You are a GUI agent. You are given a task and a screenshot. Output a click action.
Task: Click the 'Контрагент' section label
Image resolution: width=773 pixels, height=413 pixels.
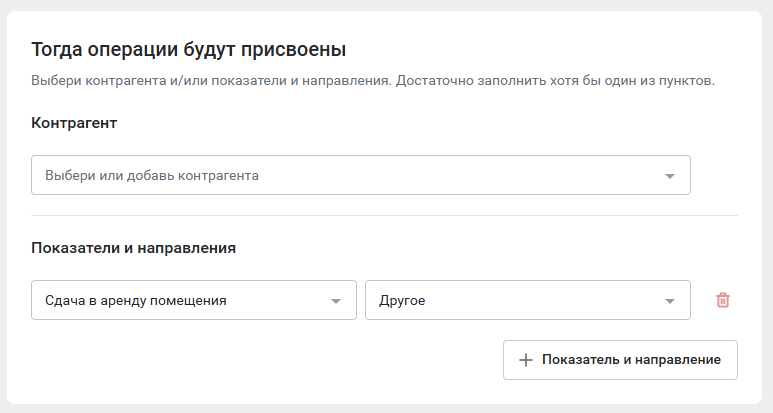74,123
